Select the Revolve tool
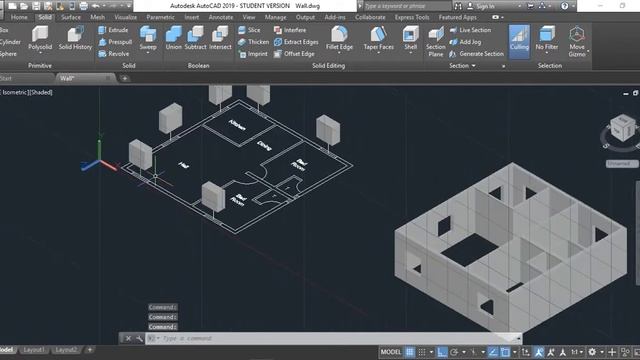 [x=113, y=53]
